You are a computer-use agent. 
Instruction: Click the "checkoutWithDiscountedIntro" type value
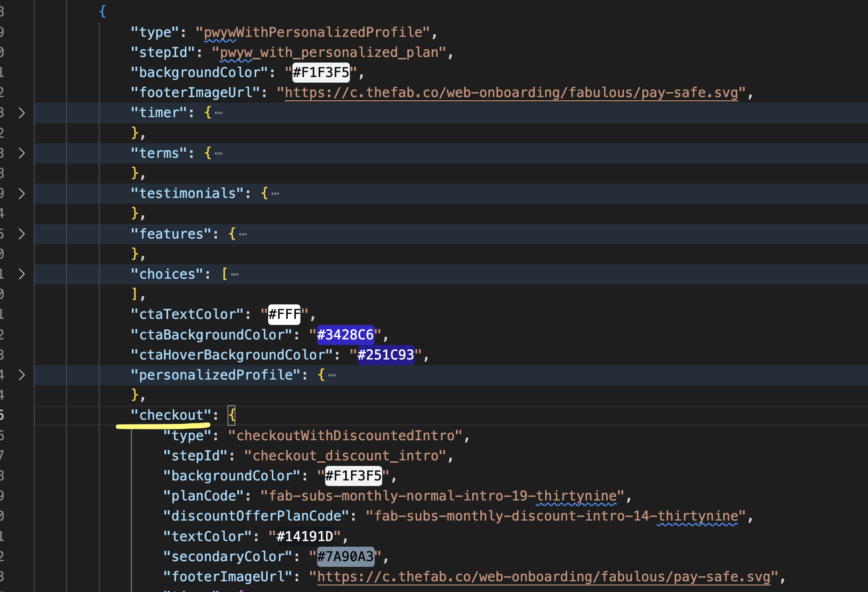tap(345, 436)
